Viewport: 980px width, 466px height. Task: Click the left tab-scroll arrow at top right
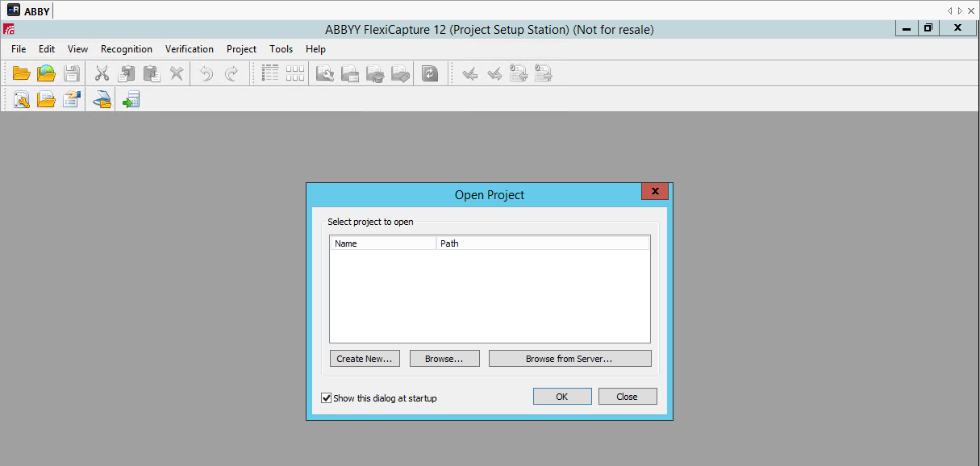[x=949, y=10]
